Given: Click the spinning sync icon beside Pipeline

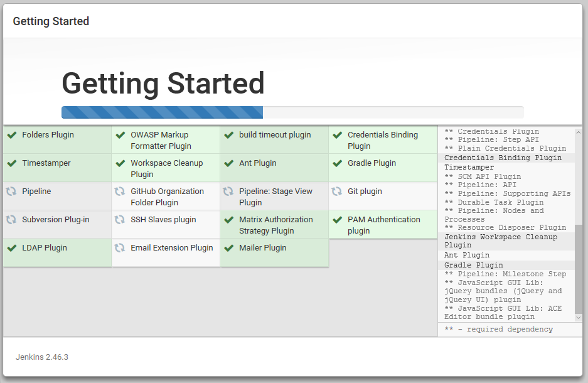Looking at the screenshot, I should [x=11, y=191].
